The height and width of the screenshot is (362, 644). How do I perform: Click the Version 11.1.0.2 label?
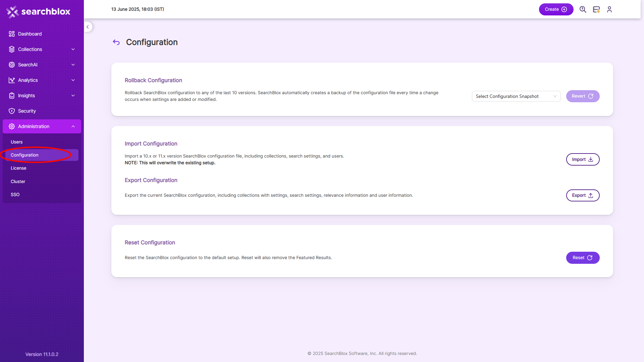click(x=42, y=355)
